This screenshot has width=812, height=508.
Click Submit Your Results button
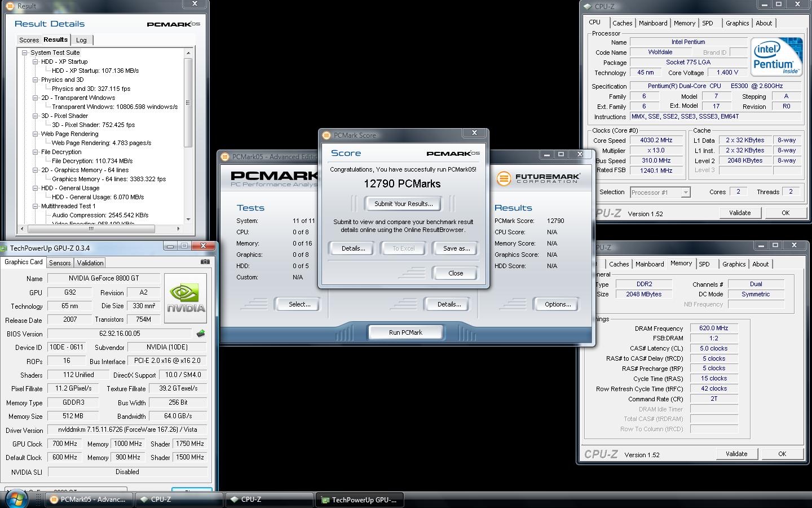404,204
